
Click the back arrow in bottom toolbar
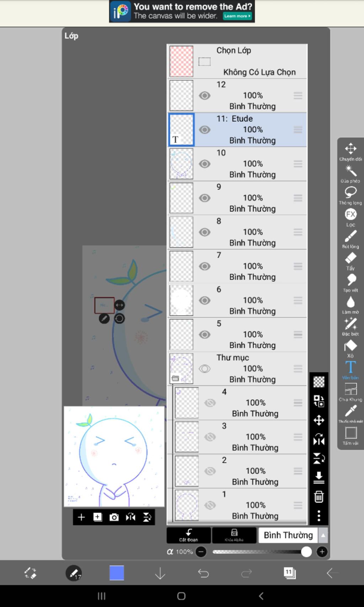pos(333,573)
